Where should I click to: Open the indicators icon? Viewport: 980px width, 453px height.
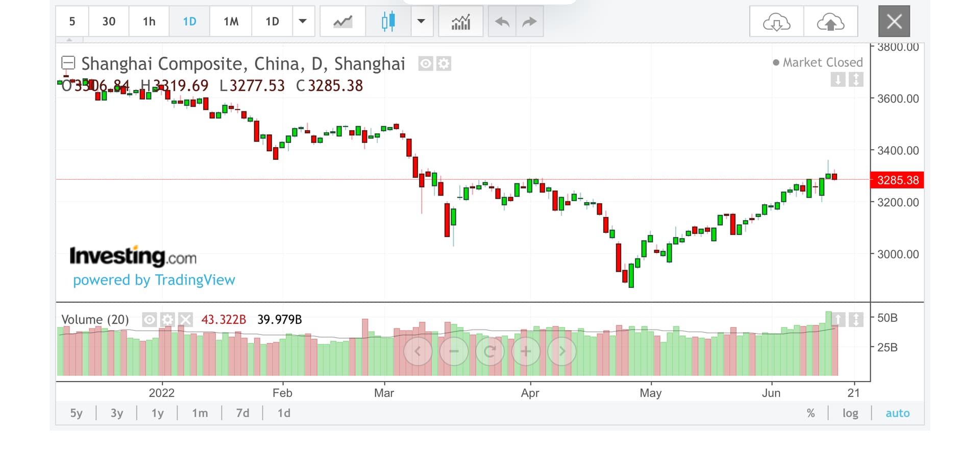tap(460, 21)
